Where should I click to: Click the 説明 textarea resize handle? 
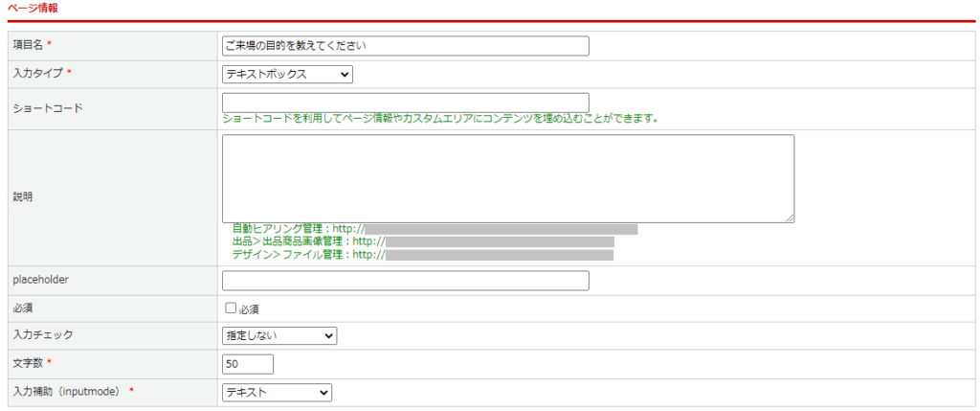click(790, 218)
